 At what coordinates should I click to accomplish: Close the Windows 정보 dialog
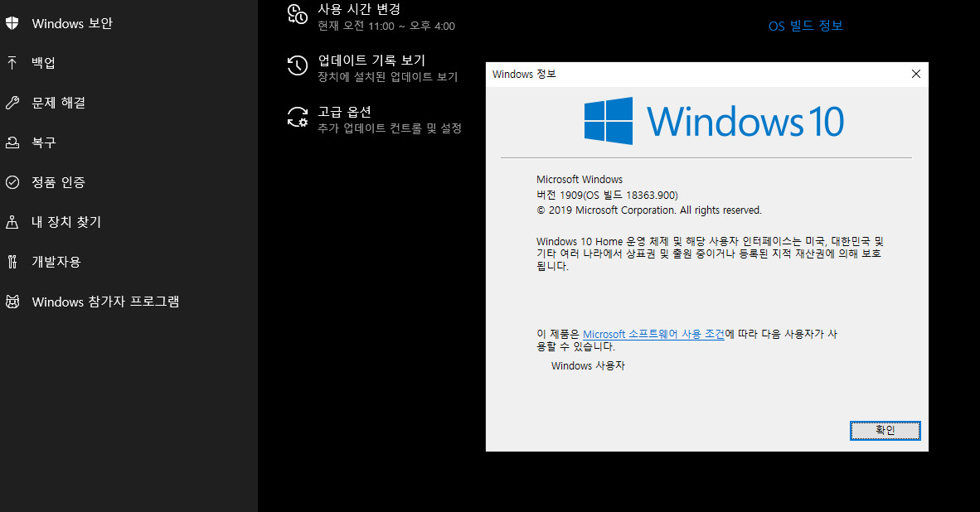(x=915, y=75)
